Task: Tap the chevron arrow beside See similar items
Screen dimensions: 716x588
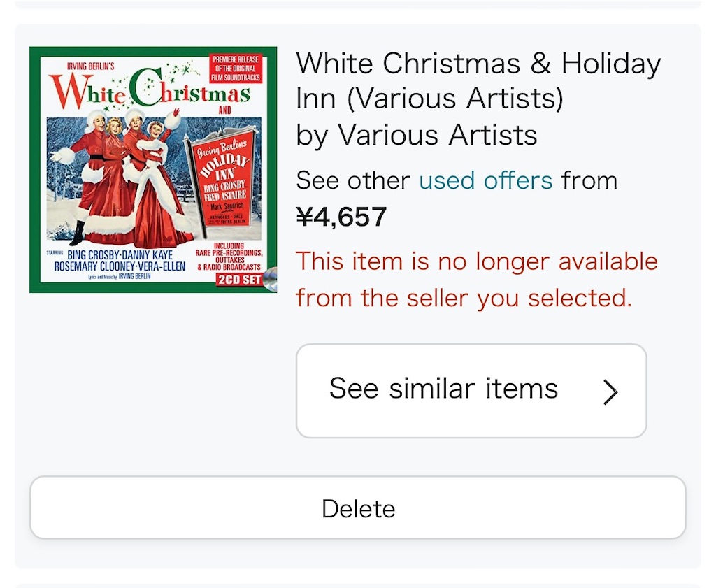Action: 610,392
